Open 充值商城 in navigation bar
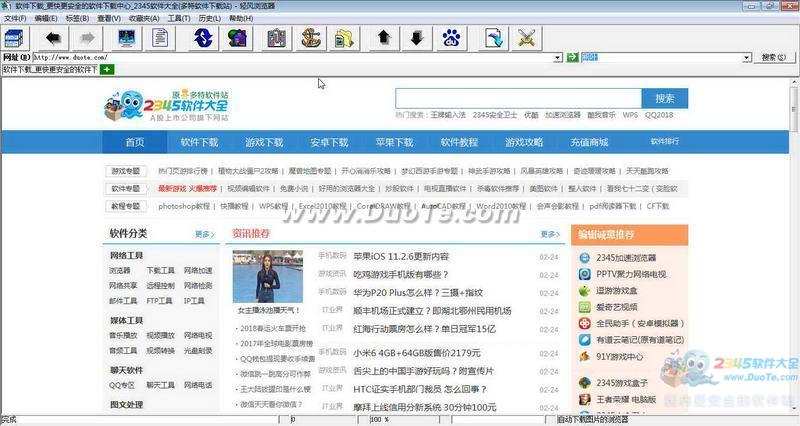This screenshot has width=800, height=426. pyautogui.click(x=589, y=142)
